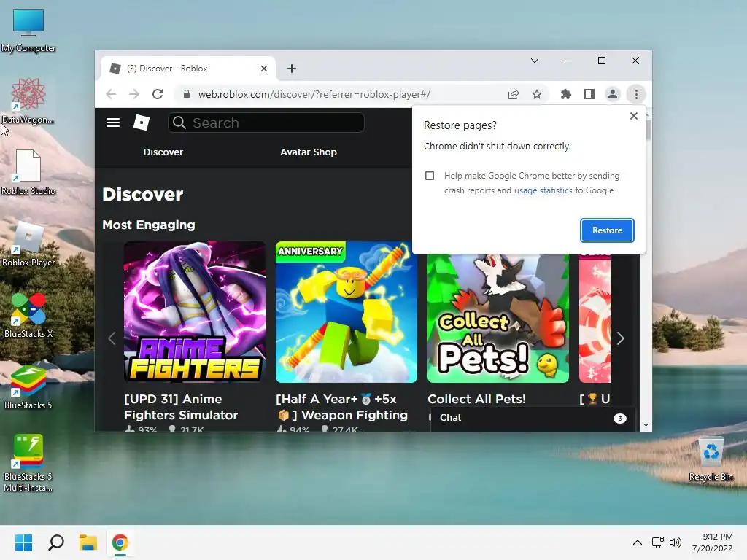Select the Discover nav tab
The width and height of the screenshot is (747, 560).
(x=163, y=152)
